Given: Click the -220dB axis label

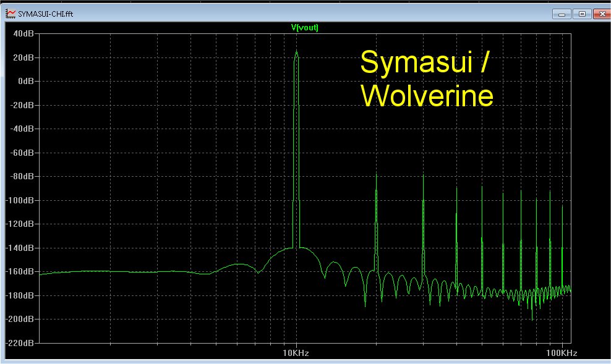Looking at the screenshot, I should point(20,343).
